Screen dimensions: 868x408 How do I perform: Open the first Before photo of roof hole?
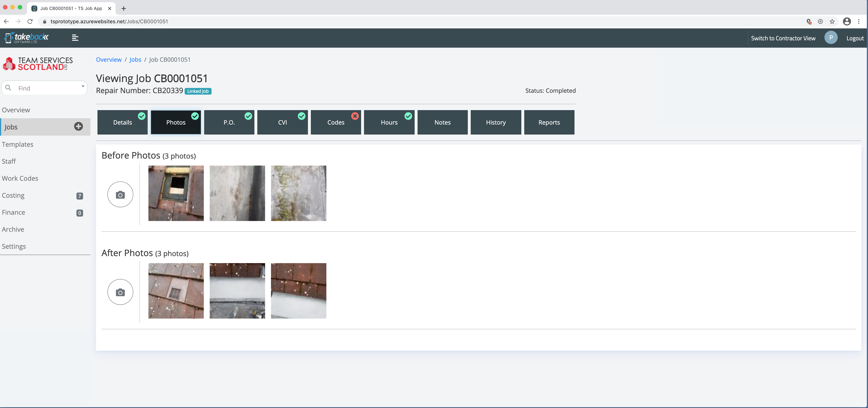click(x=176, y=193)
